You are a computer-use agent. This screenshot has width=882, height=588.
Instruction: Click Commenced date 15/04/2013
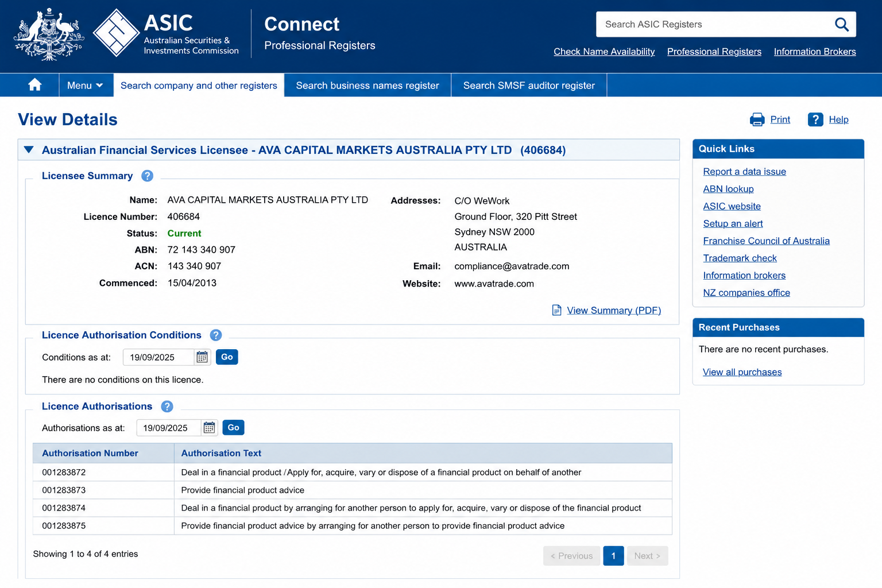point(192,283)
